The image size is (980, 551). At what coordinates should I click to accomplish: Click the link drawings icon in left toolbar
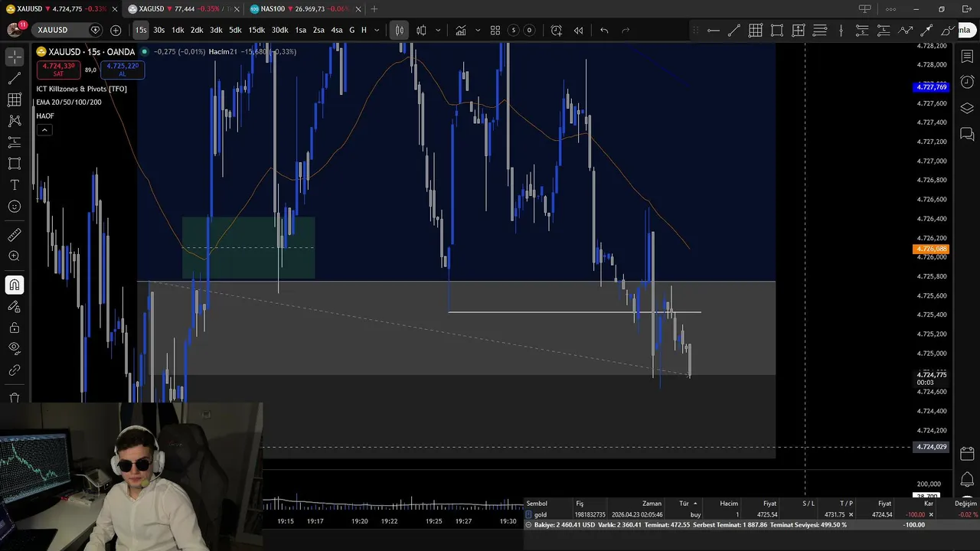15,370
